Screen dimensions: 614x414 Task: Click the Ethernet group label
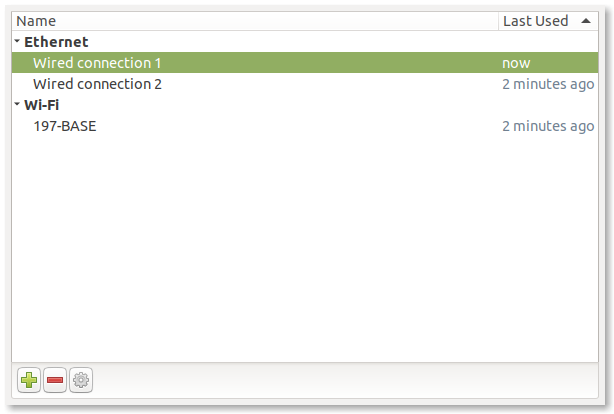pyautogui.click(x=56, y=42)
